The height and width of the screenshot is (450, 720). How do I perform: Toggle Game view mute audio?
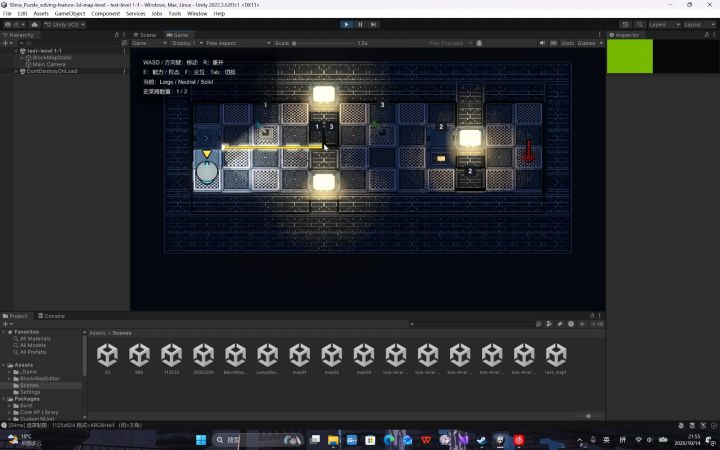pos(542,43)
